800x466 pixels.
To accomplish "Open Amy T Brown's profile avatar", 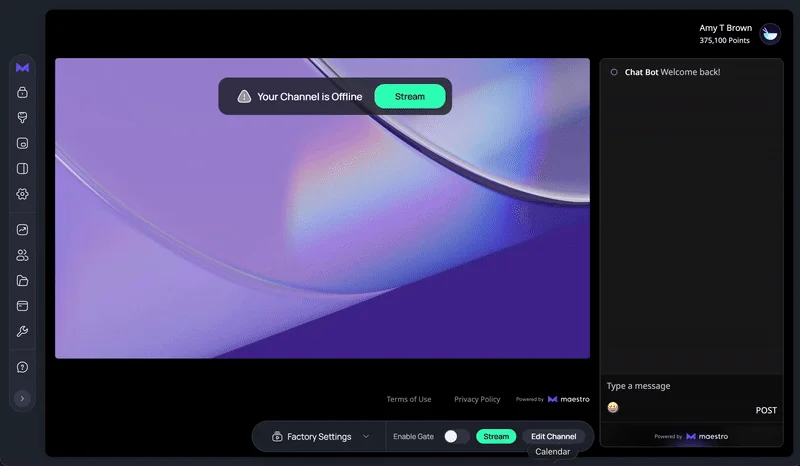I will 770,34.
